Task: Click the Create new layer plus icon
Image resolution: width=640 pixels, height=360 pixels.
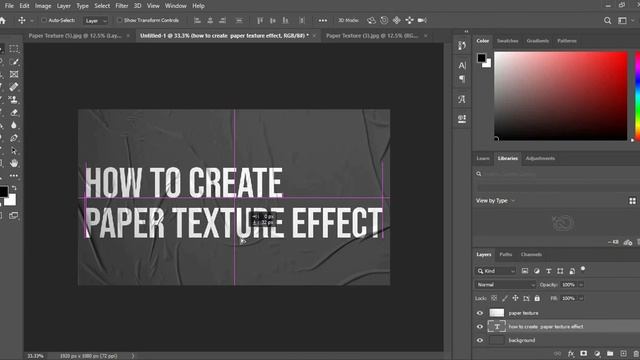Action: point(623,353)
